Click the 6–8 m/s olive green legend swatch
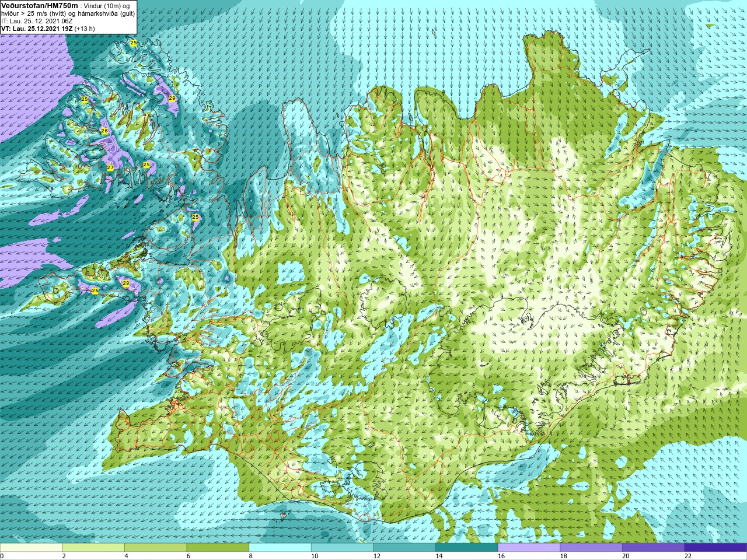The image size is (747, 560). tap(218, 548)
